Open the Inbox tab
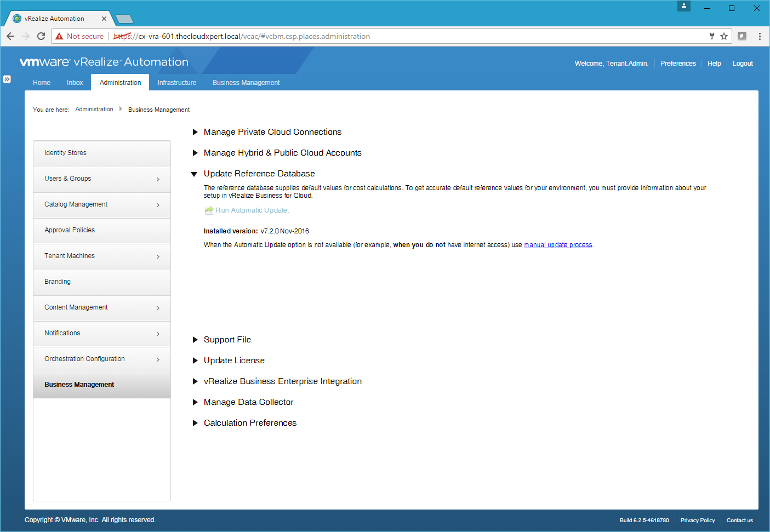 pyautogui.click(x=75, y=83)
